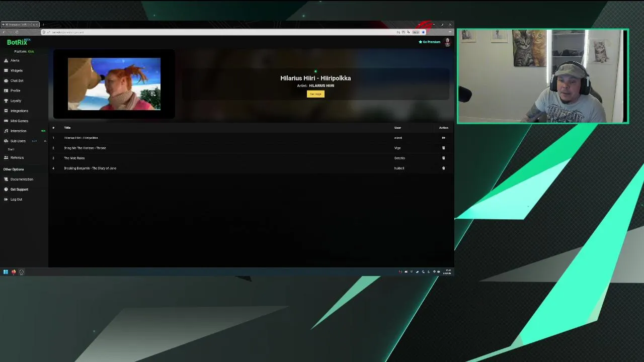Click the taskbar clock
Viewport: 644px width, 362px height.
[447, 272]
